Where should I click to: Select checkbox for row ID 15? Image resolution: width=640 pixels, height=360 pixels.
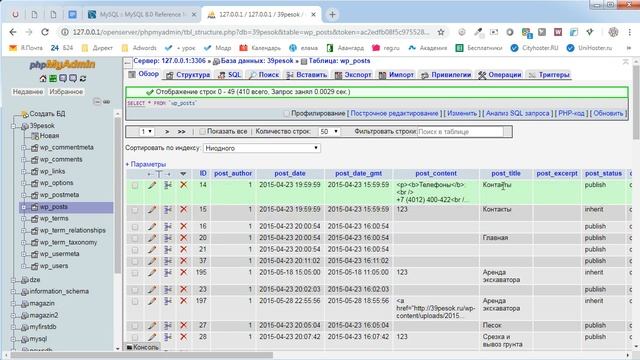tap(135, 210)
